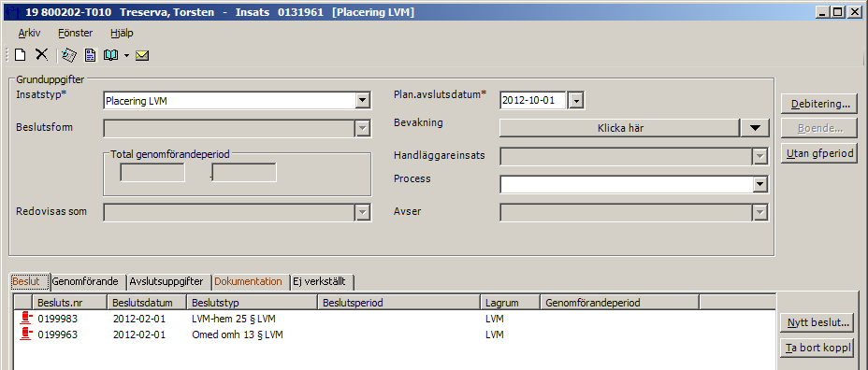Click first Total genomförandeperiod date box

click(152, 173)
